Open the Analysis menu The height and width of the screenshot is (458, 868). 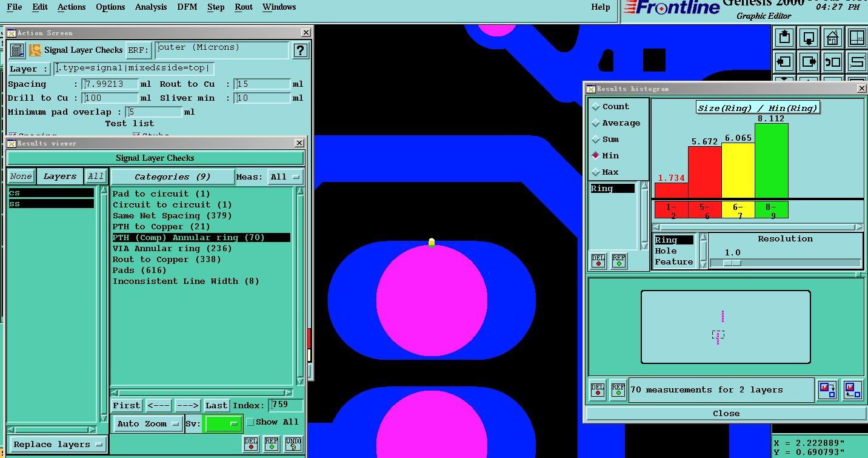coord(151,7)
